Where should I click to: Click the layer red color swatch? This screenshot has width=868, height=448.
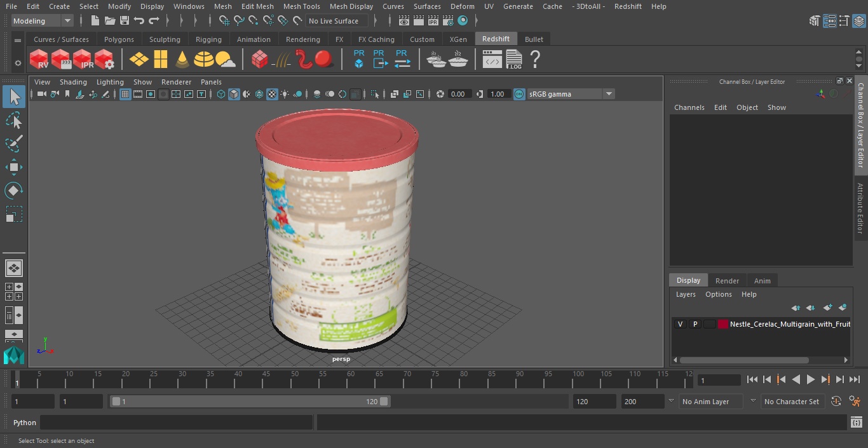(x=723, y=324)
